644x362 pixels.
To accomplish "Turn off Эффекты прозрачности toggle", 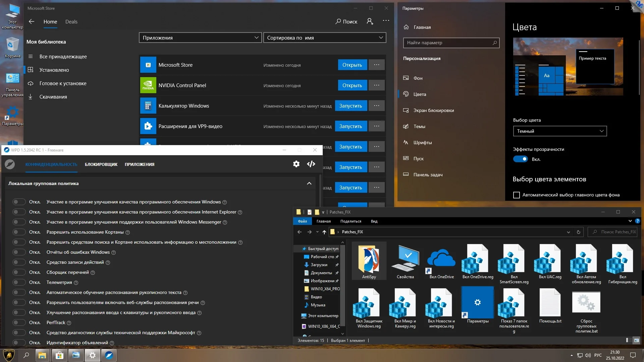I will (x=520, y=159).
